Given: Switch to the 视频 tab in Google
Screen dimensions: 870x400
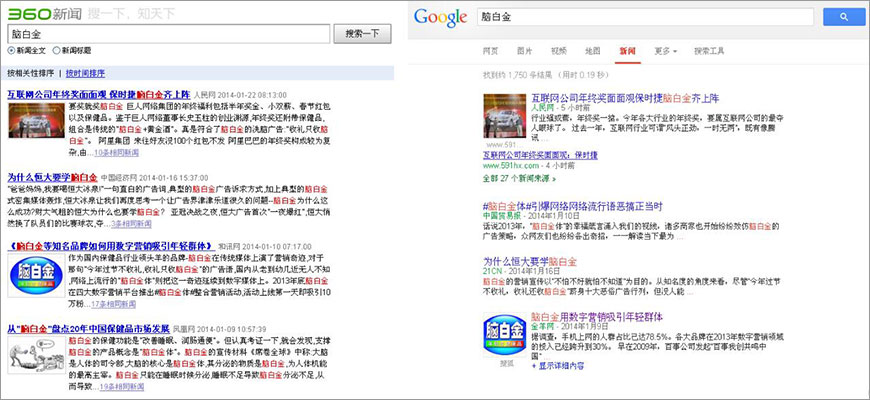Looking at the screenshot, I should (x=558, y=50).
